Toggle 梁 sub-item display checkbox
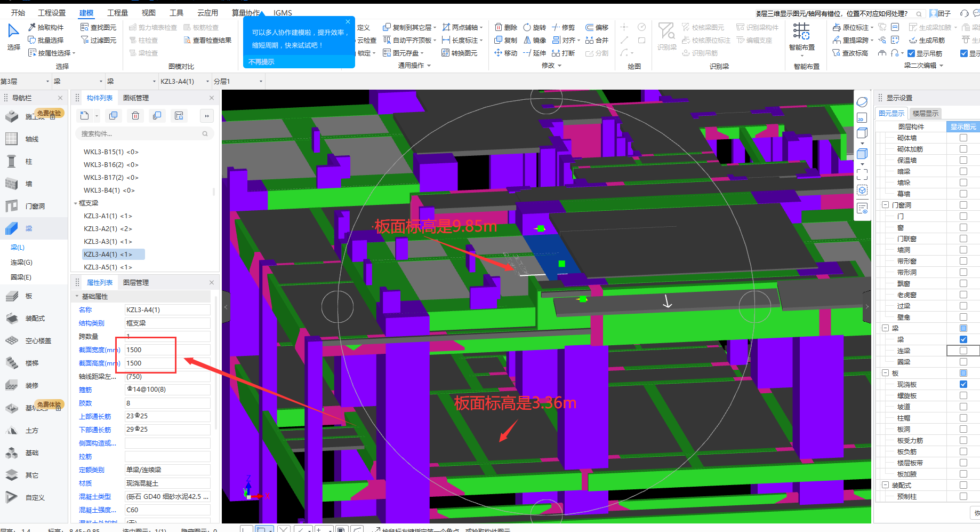Image resolution: width=980 pixels, height=532 pixels. coord(963,339)
